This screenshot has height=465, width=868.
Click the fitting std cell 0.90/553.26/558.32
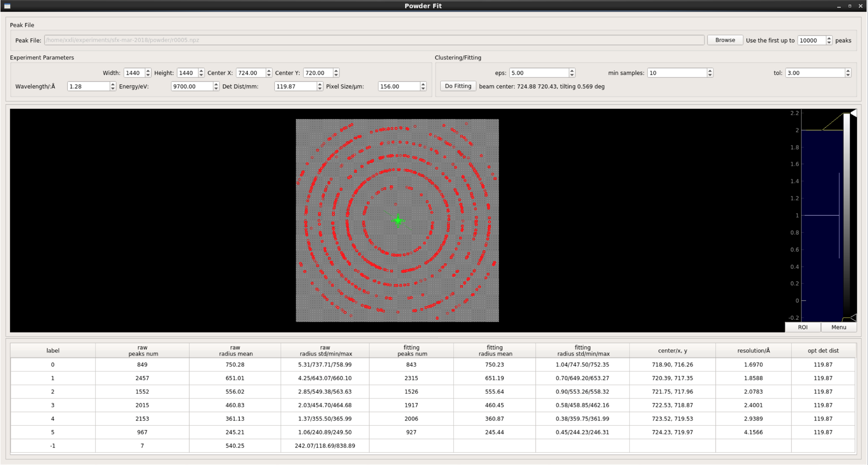click(583, 392)
